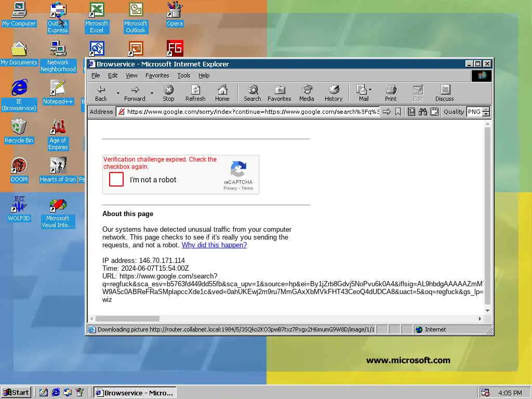The image size is (532, 399).
Task: Select the IE (Browservice) desktop icon
Action: point(19,96)
